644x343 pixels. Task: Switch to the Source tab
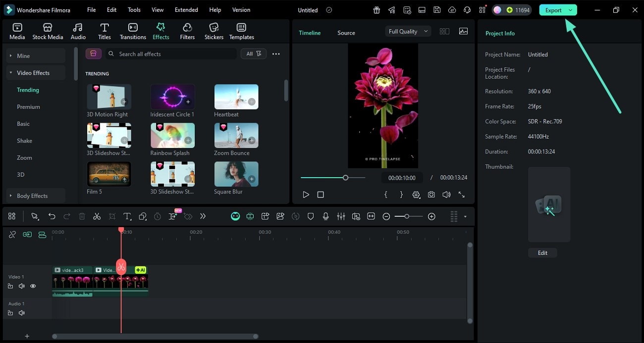coord(346,33)
